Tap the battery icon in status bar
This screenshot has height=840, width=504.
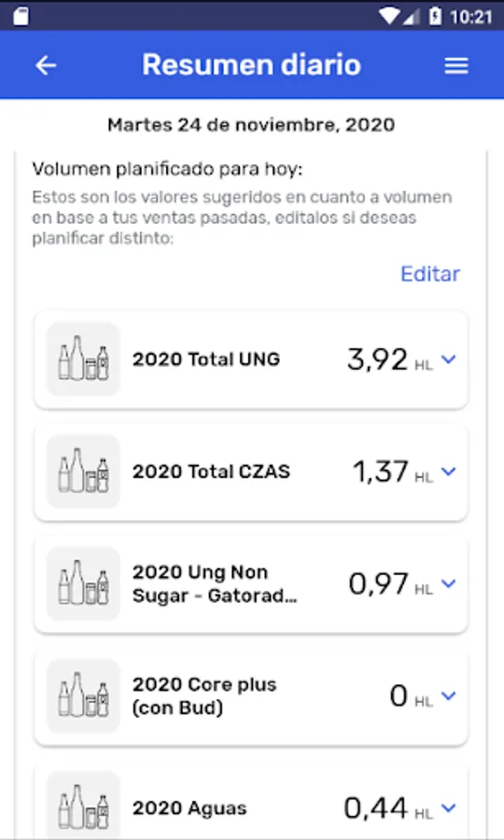coord(435,16)
